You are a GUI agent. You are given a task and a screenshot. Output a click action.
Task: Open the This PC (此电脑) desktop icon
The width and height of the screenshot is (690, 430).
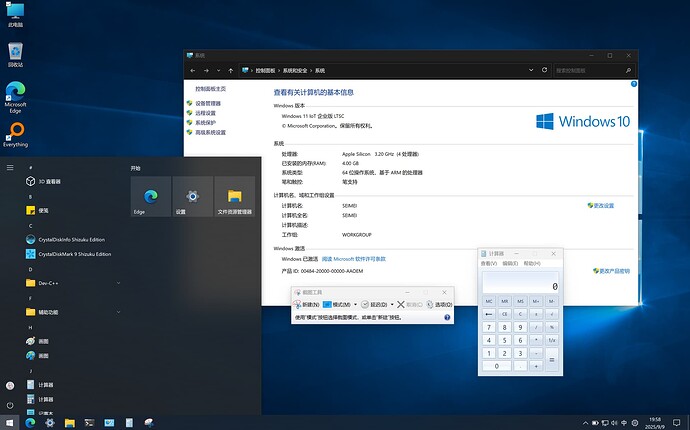(15, 15)
